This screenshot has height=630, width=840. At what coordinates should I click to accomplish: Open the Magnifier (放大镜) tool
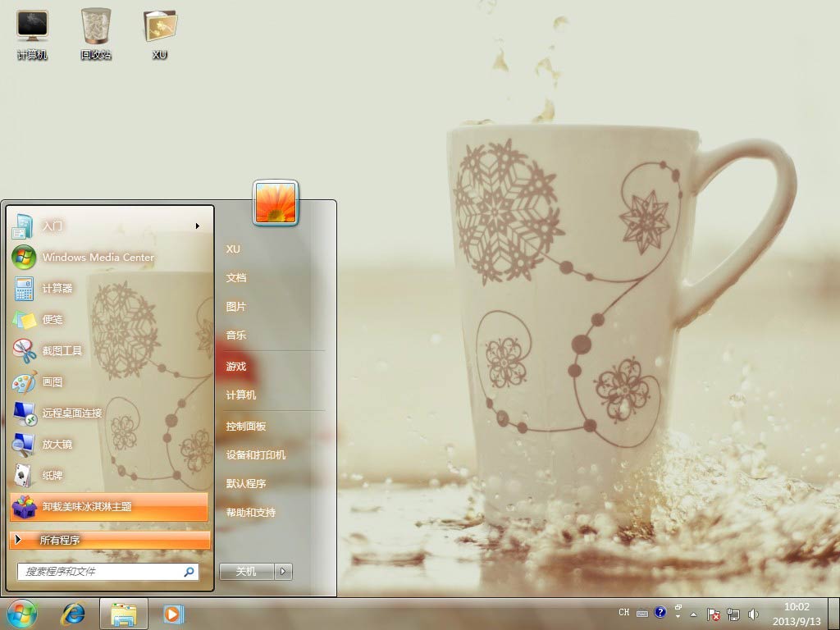(57, 444)
